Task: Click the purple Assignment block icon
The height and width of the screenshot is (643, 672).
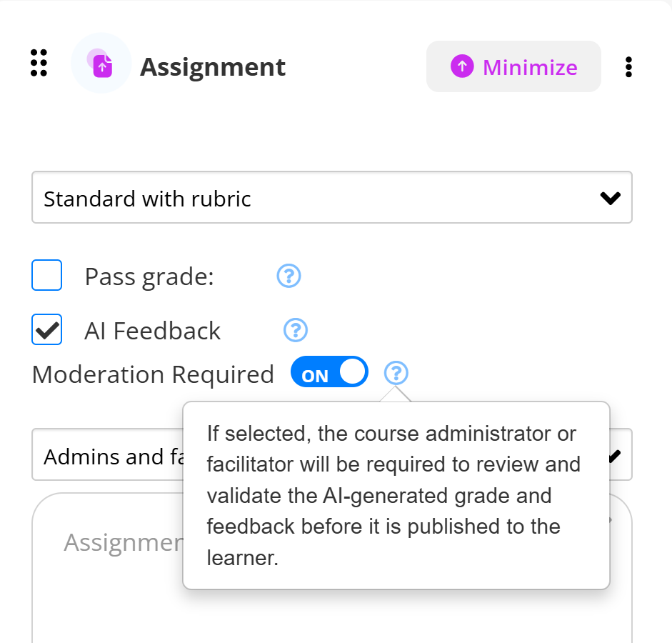Action: (101, 64)
